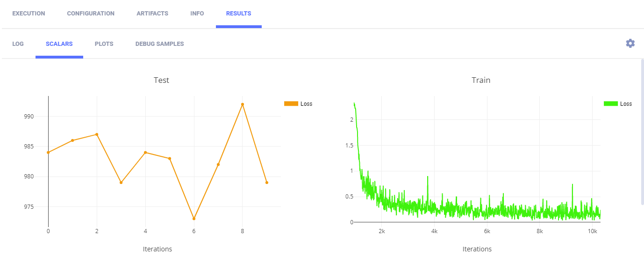Switch to the EXECUTION tab
The image size is (644, 272).
point(29,14)
